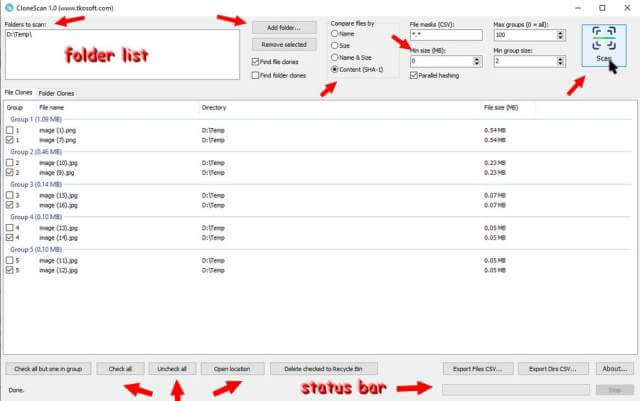Select D:\Temp\ entry in folder list
Screen dimensions: 640x401
[19, 35]
